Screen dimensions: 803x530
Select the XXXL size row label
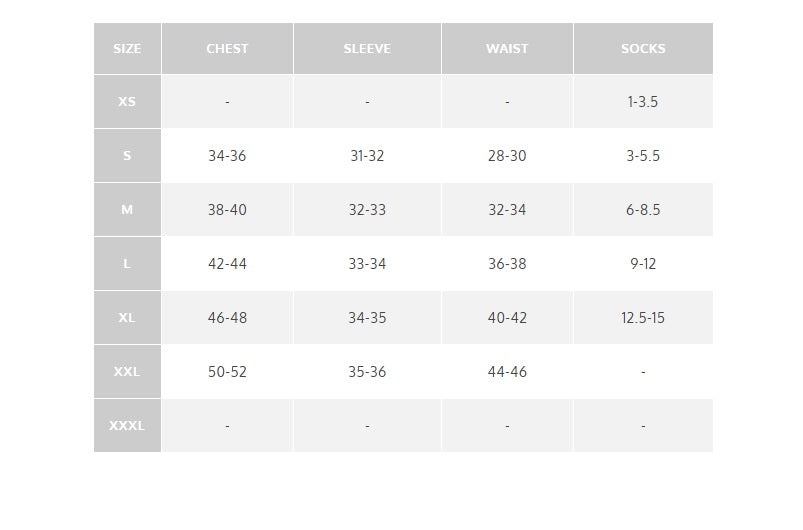(x=128, y=426)
